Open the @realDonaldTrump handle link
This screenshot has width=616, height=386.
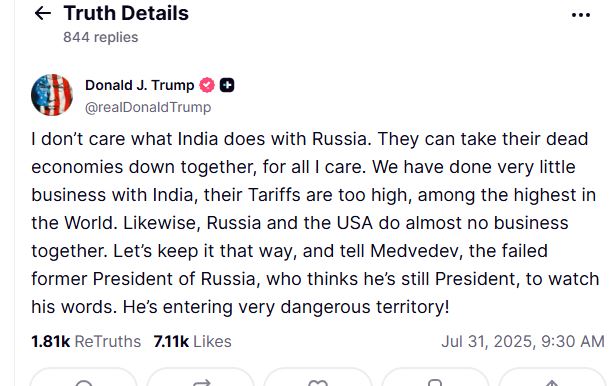coord(148,107)
